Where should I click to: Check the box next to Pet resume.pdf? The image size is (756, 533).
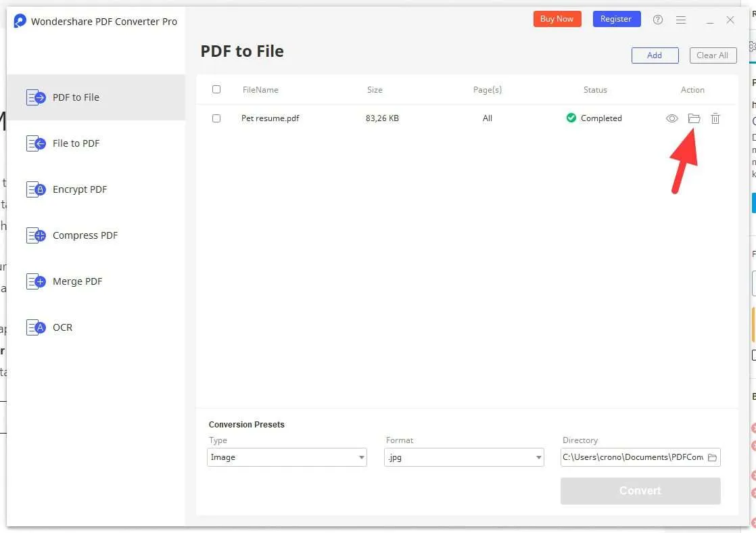coord(216,118)
